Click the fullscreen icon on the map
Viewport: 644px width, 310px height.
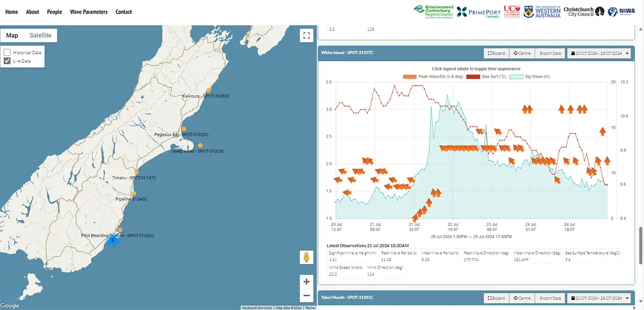coord(306,35)
